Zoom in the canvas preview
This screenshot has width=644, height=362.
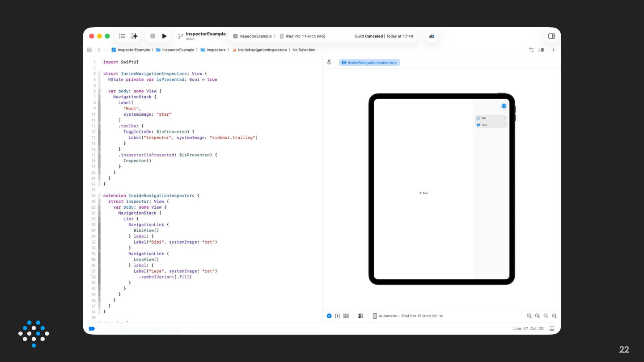point(554,316)
